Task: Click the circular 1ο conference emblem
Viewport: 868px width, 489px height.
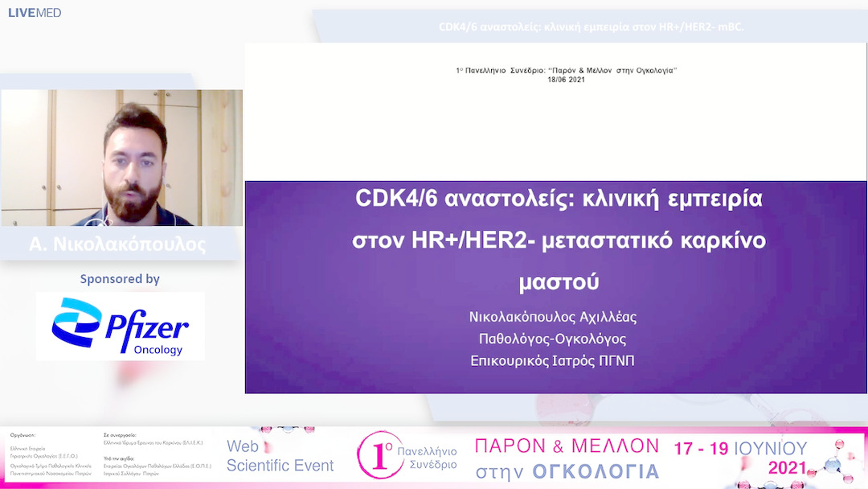Action: (x=380, y=455)
